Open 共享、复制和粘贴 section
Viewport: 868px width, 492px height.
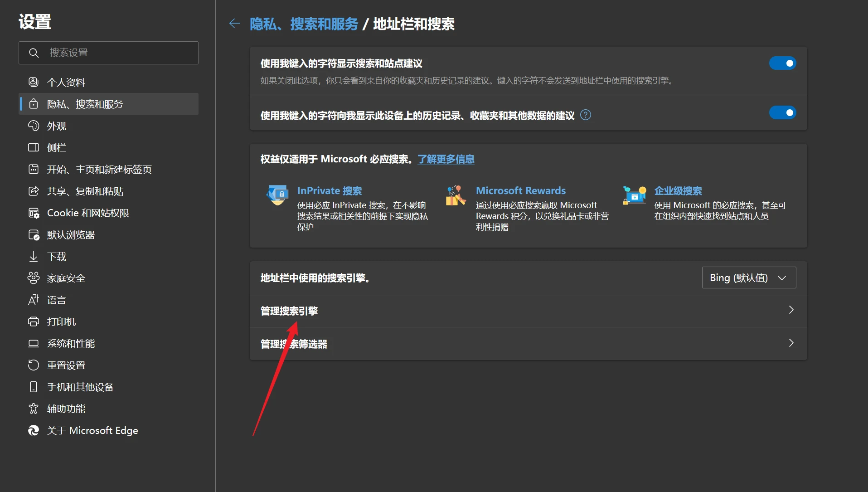[x=108, y=191]
